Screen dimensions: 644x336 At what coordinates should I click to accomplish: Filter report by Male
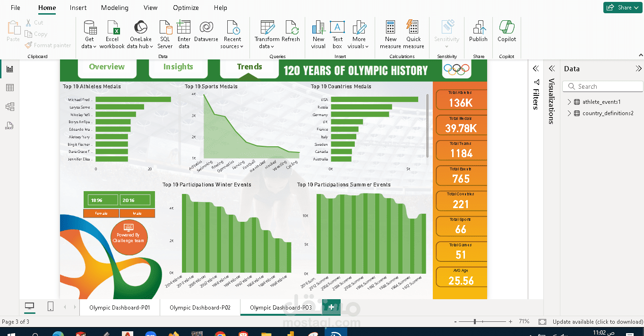click(137, 213)
